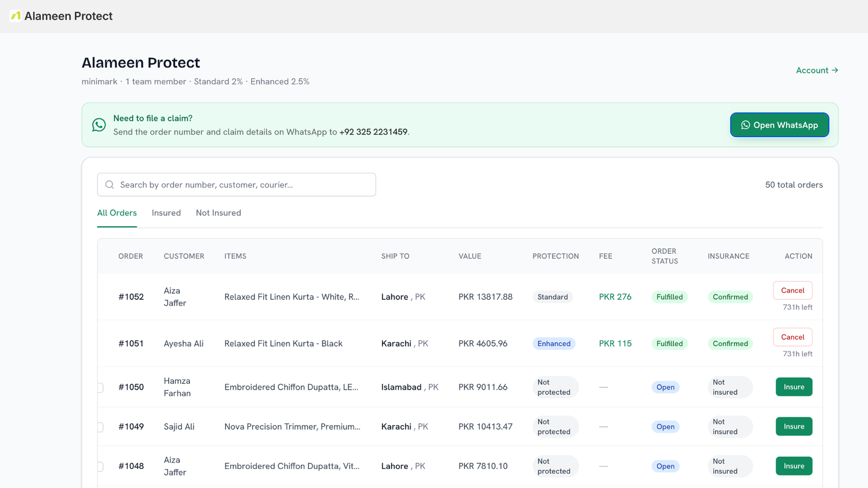Click the PROTECTION column header
Image resolution: width=868 pixels, height=488 pixels.
556,256
